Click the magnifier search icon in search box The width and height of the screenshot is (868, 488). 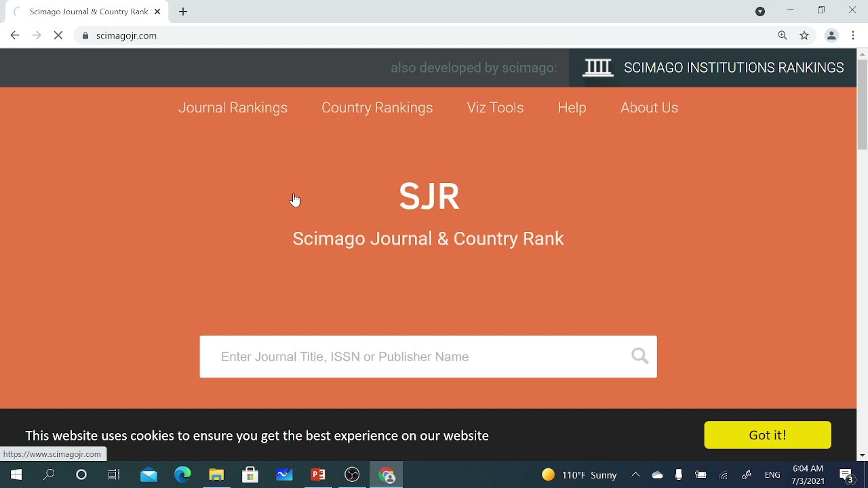(x=639, y=356)
